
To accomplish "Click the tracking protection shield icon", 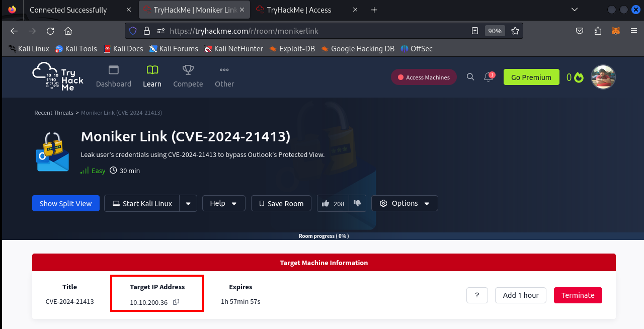I will [133, 31].
